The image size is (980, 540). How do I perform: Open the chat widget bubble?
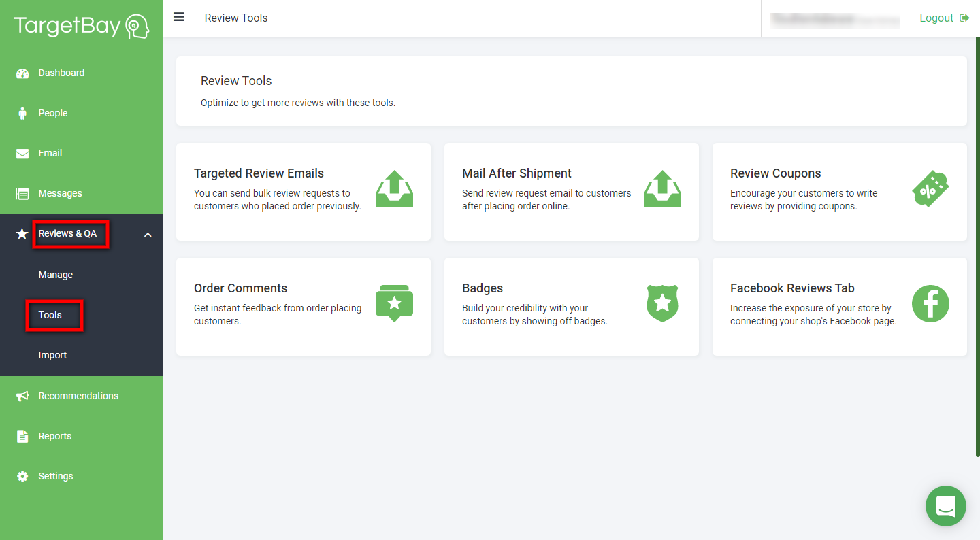click(x=946, y=506)
